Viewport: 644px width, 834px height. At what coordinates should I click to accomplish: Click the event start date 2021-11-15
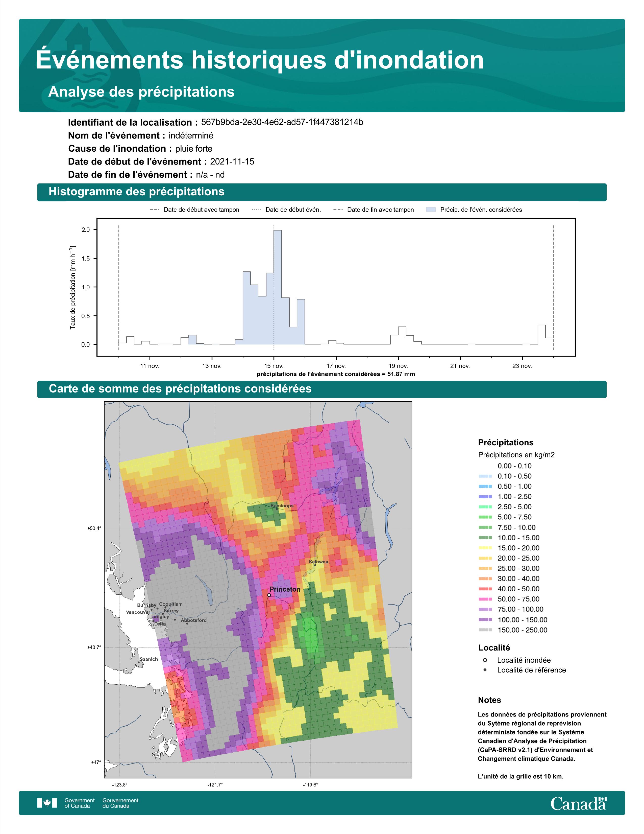click(232, 161)
